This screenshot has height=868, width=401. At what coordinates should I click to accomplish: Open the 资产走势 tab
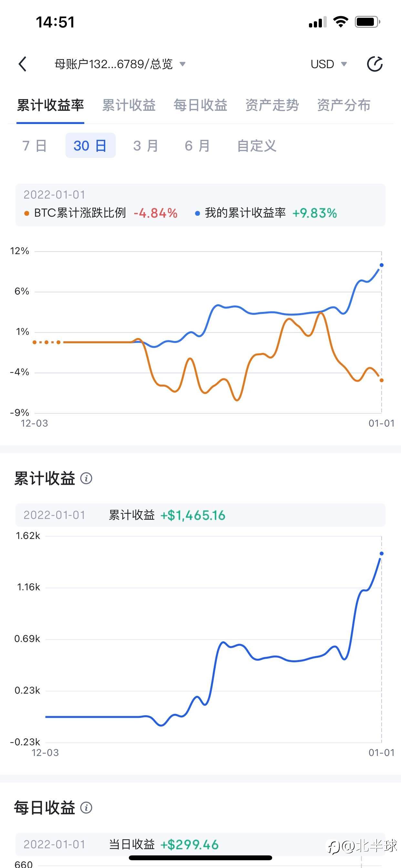(272, 105)
